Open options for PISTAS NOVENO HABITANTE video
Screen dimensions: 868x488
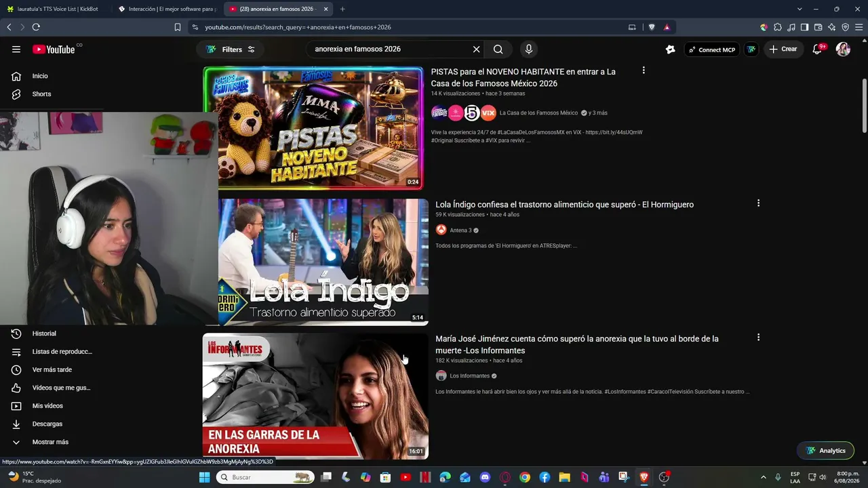click(x=644, y=70)
